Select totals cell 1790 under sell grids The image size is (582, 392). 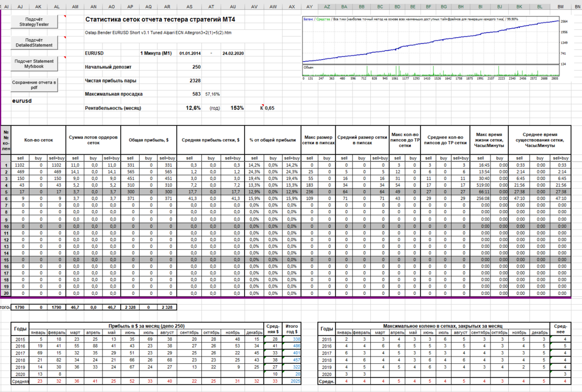(x=20, y=307)
